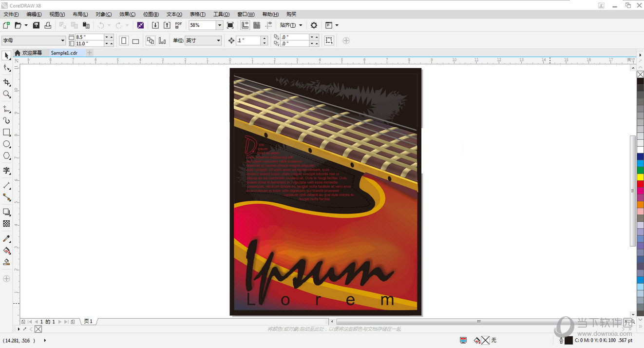Go to the last page button
The width and height of the screenshot is (644, 348).
pyautogui.click(x=66, y=322)
